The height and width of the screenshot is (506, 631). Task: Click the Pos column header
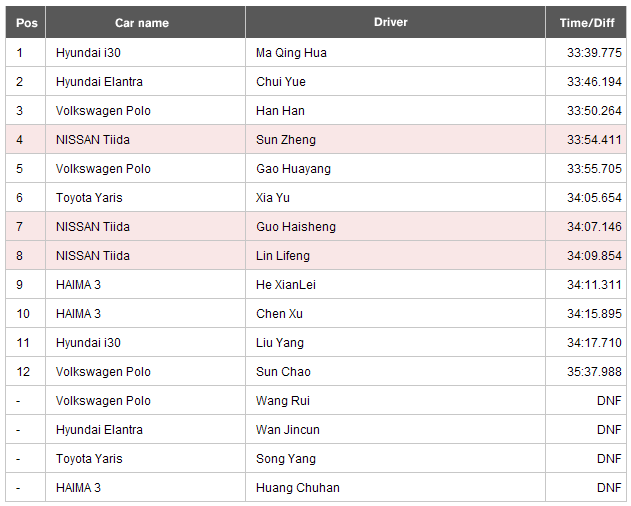[25, 23]
